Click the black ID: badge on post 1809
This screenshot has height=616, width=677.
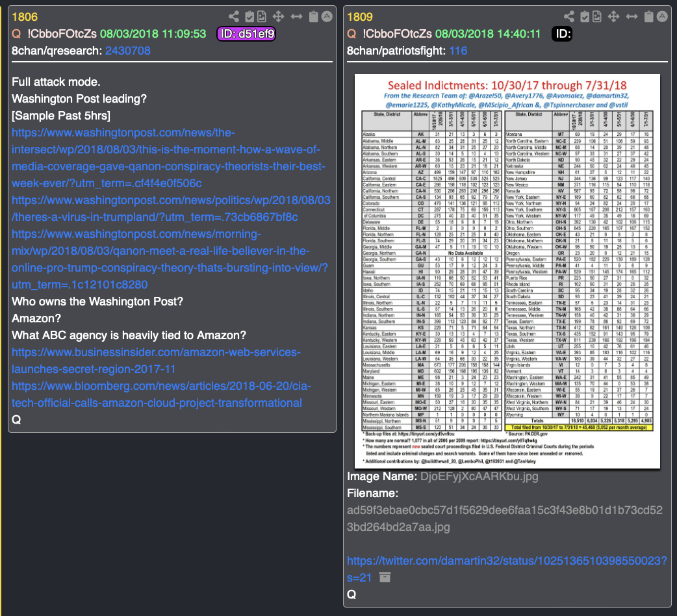coord(562,34)
